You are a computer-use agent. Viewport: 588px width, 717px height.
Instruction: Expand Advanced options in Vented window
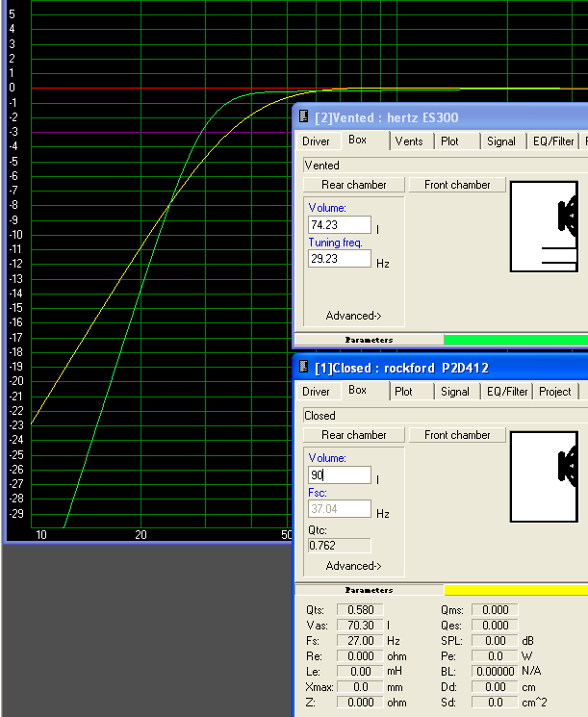coord(353,316)
